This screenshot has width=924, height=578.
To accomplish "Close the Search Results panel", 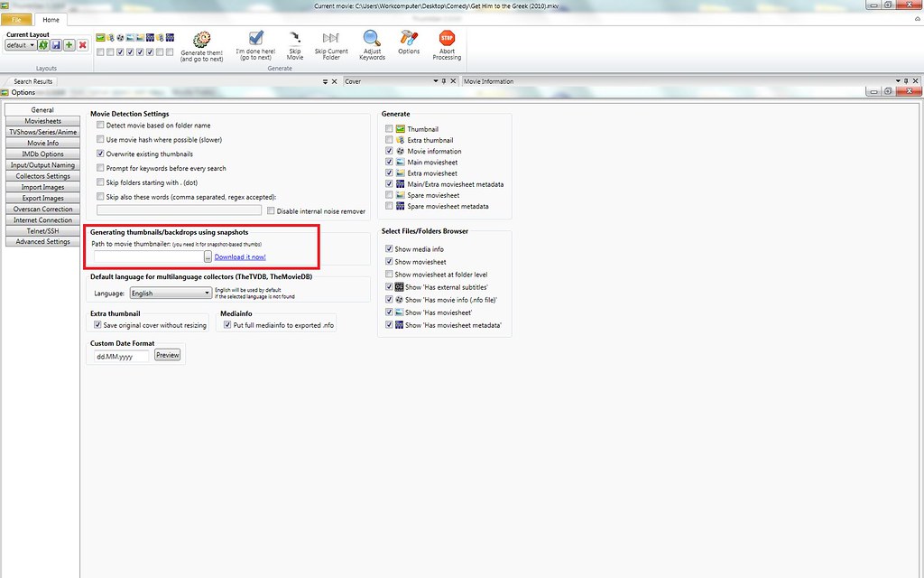I will [x=334, y=81].
